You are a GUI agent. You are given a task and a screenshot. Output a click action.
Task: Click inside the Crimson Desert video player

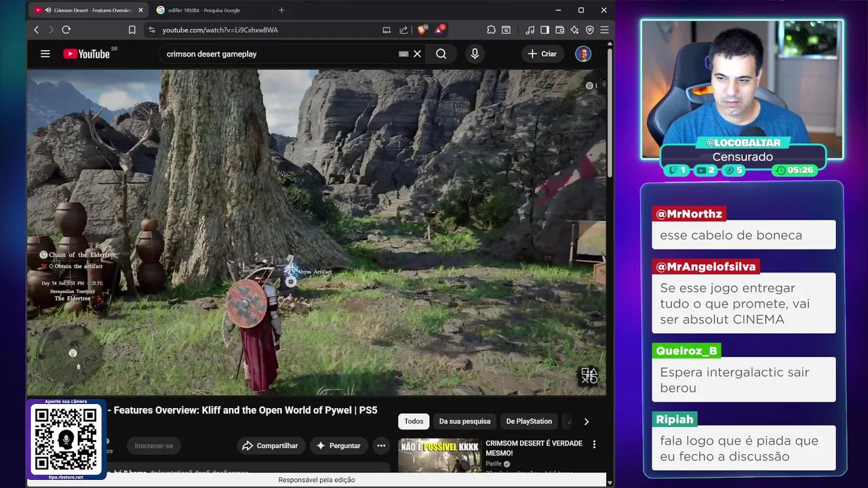317,232
